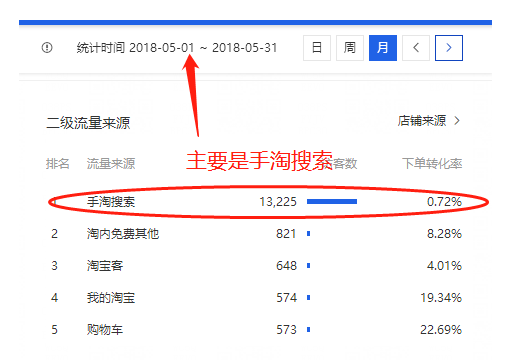Click the 排名 column header
Screen dimensions: 507x360
click(58, 163)
